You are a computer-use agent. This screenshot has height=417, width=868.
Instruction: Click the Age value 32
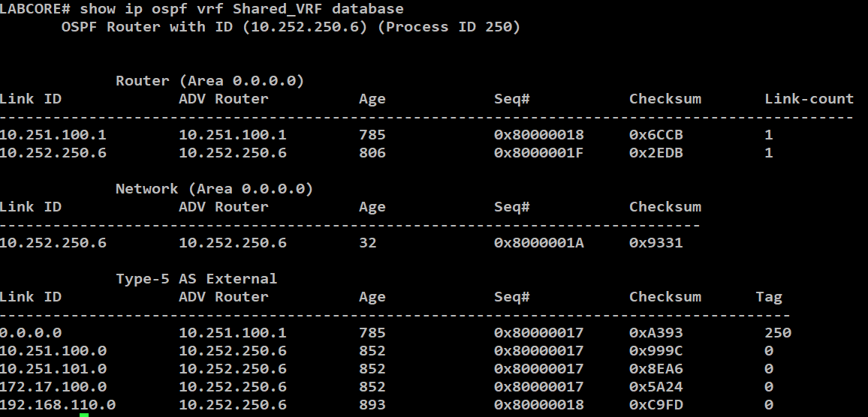click(368, 243)
